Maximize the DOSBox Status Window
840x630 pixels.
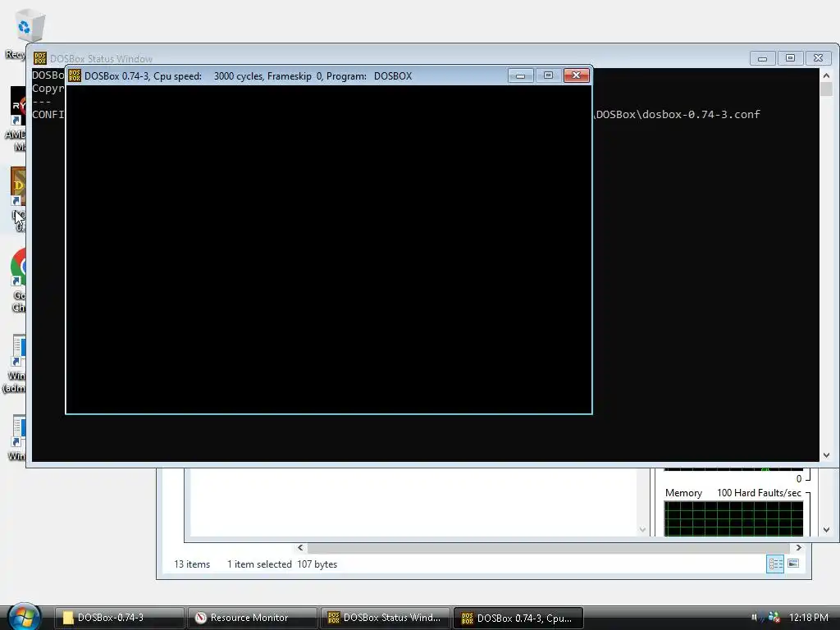790,58
